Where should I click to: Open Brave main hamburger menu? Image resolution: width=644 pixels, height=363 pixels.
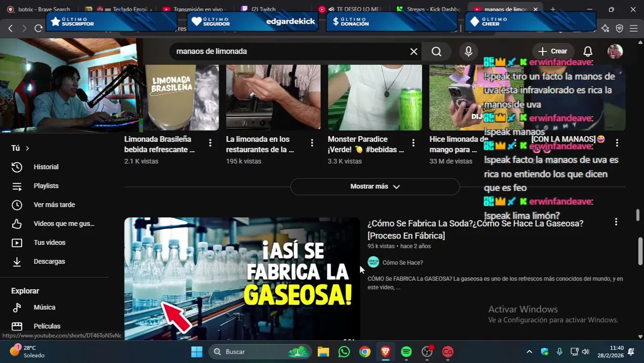pyautogui.click(x=634, y=28)
